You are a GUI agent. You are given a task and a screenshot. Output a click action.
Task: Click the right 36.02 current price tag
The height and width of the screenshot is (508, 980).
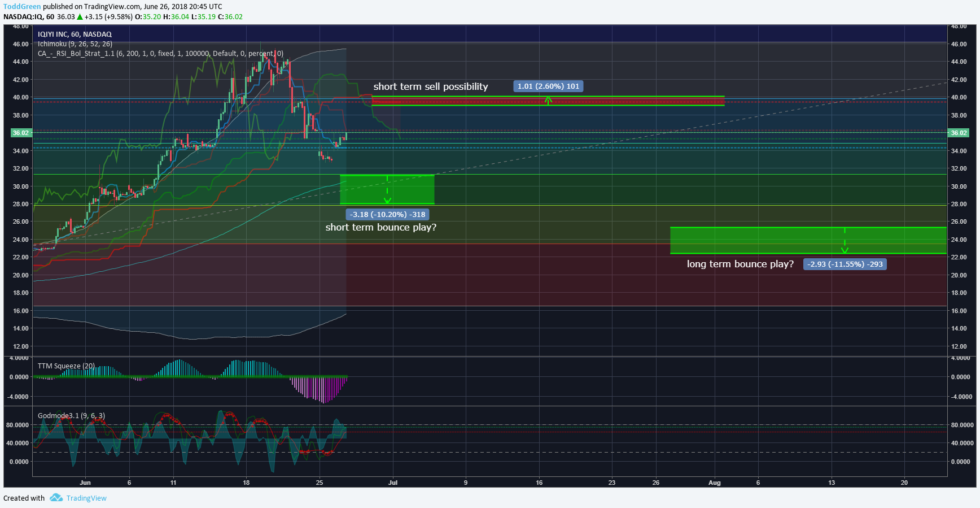click(959, 133)
